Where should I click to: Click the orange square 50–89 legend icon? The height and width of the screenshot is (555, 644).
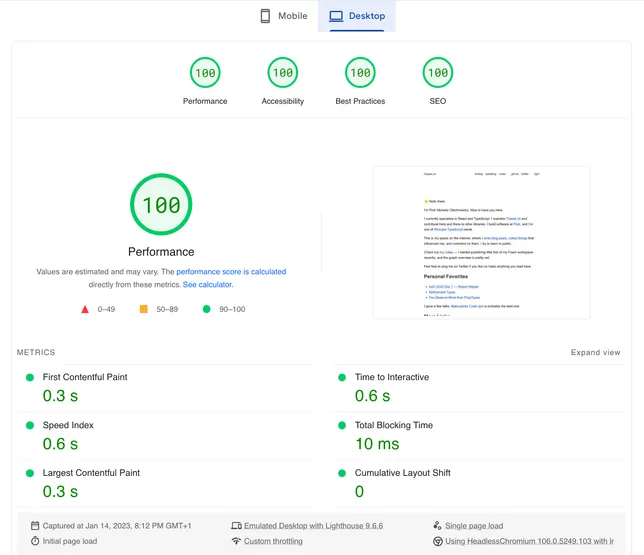(x=143, y=309)
